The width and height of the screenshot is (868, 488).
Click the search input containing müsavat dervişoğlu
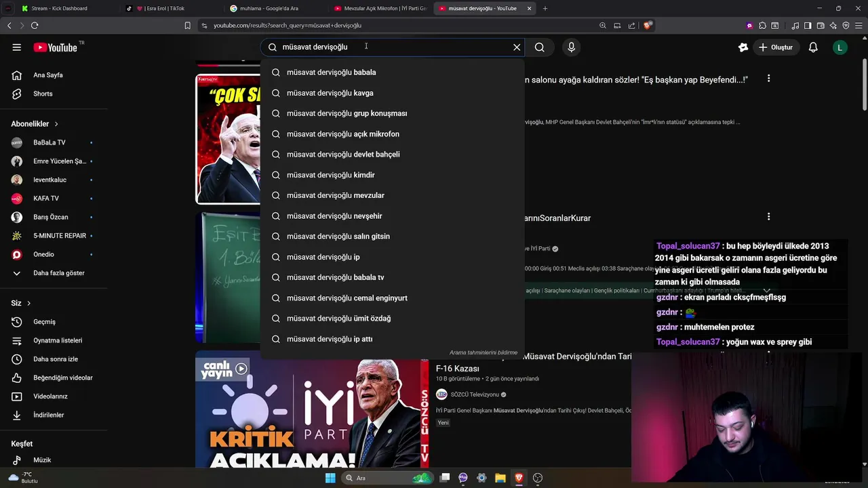pos(393,47)
